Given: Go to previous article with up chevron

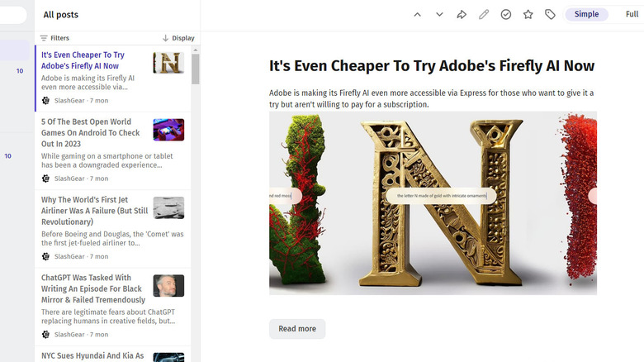Looking at the screenshot, I should (x=417, y=15).
